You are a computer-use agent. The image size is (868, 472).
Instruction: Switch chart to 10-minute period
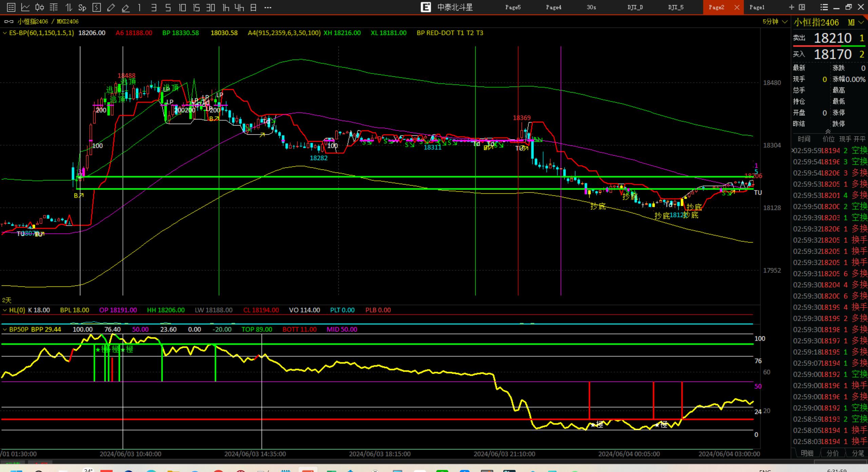pyautogui.click(x=182, y=7)
